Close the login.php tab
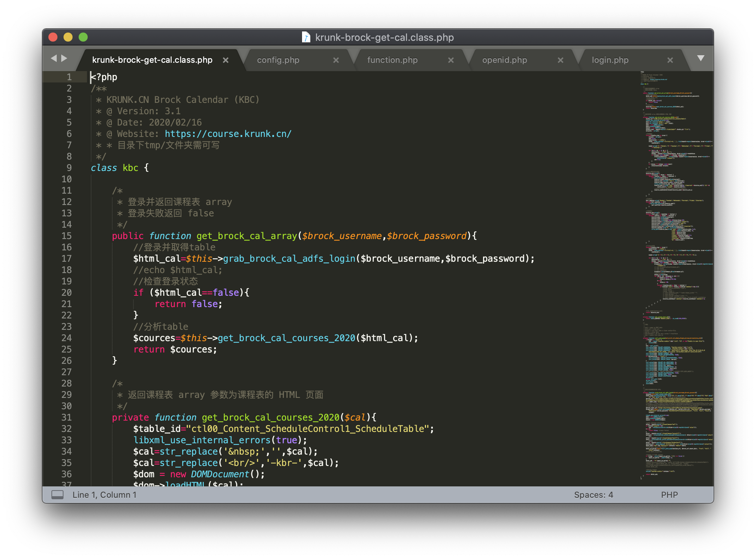This screenshot has width=756, height=559. [x=670, y=60]
